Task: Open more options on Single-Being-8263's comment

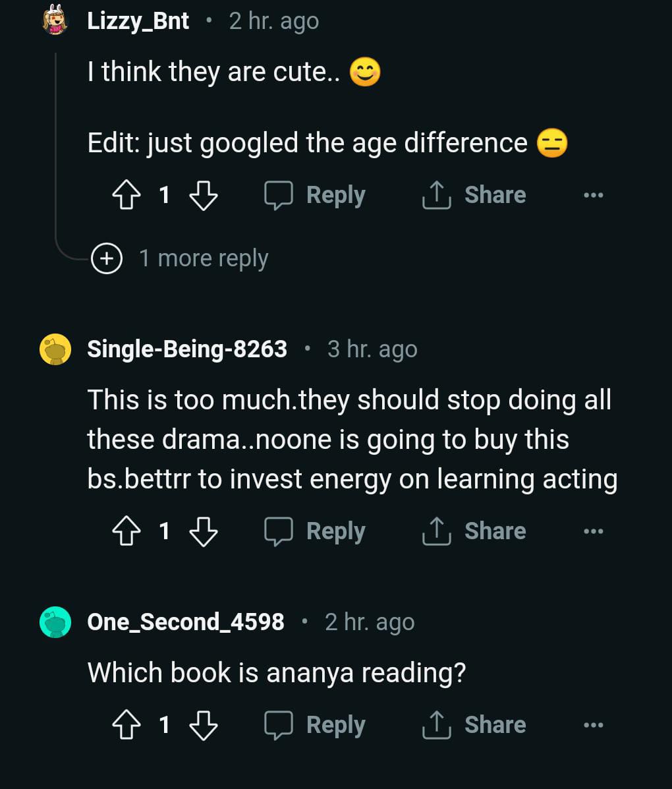Action: click(x=593, y=531)
